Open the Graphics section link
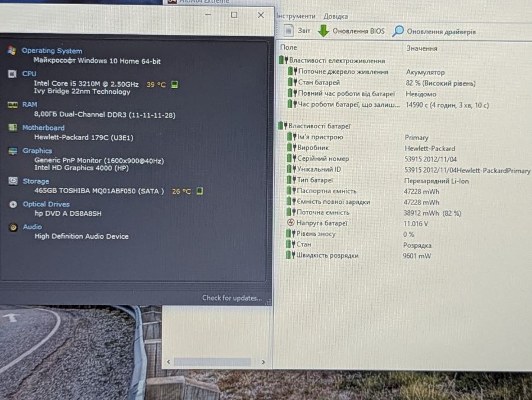 pos(37,151)
